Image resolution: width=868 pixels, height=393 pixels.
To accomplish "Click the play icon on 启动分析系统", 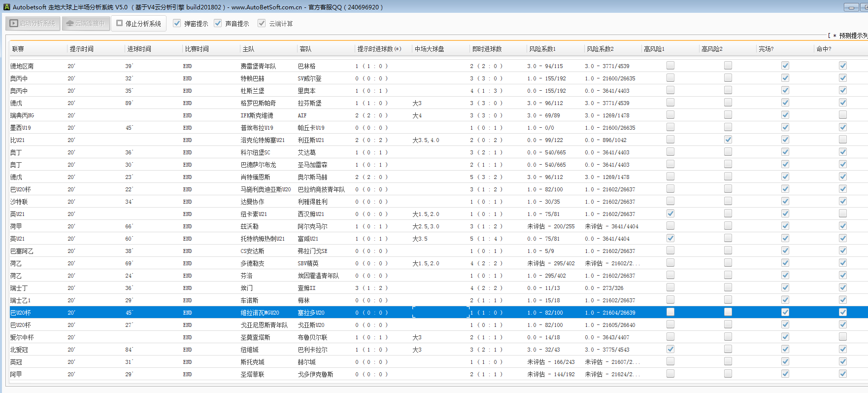I will tap(14, 24).
